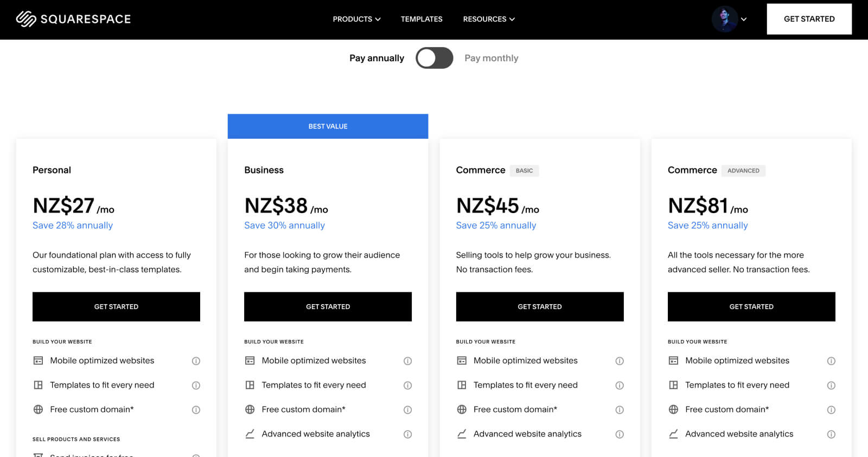
Task: Show info for Business Templates to fit every need
Action: click(x=407, y=385)
